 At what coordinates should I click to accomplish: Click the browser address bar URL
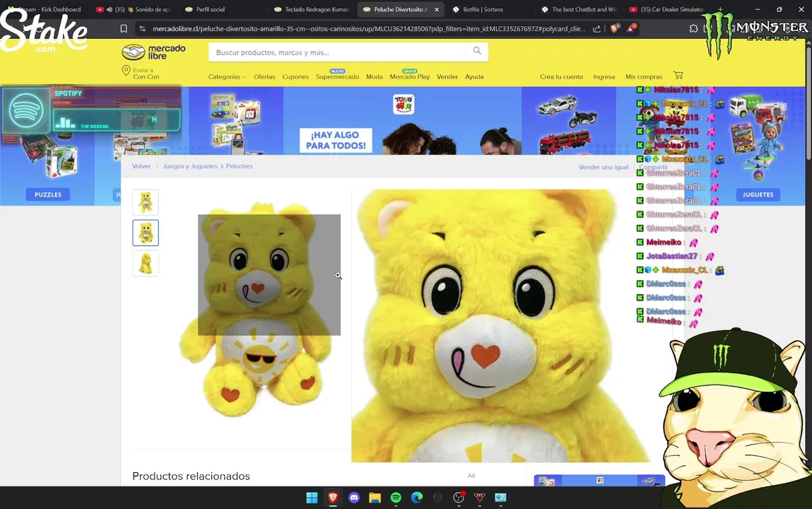[x=368, y=29]
